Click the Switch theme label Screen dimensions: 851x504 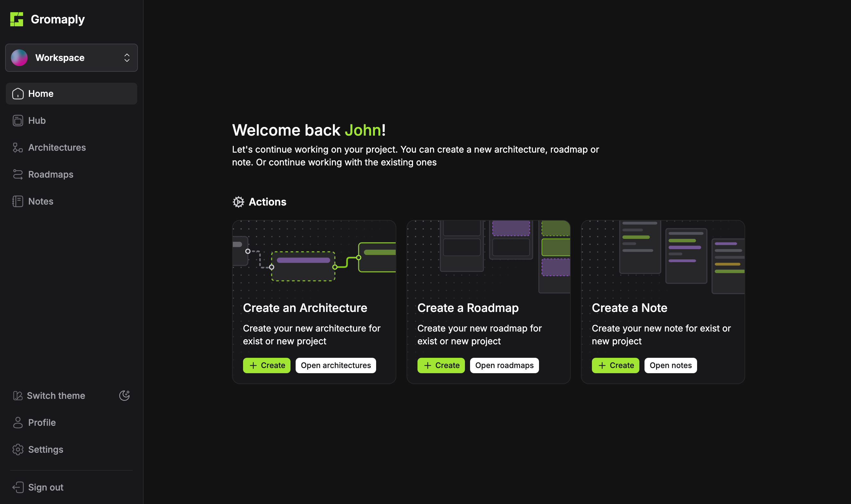(56, 396)
